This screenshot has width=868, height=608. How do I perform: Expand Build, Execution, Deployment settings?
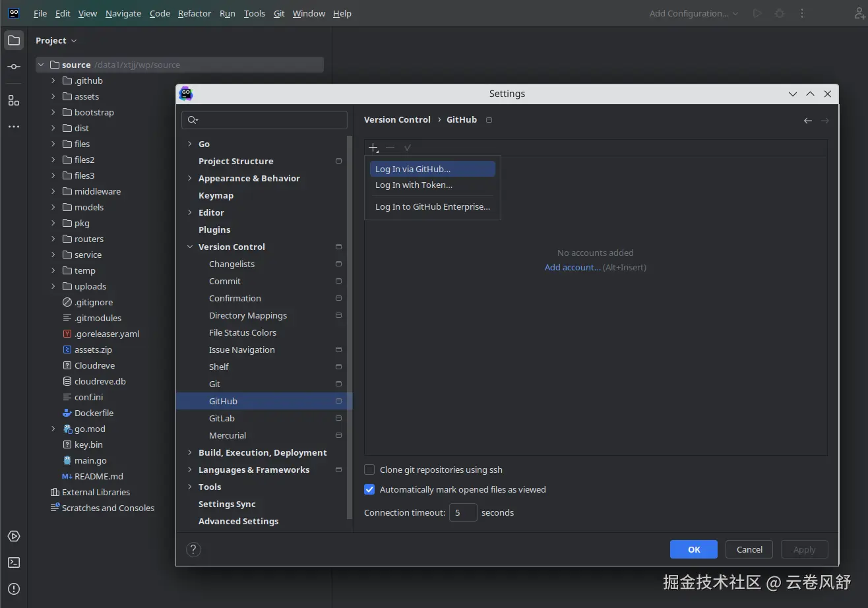pyautogui.click(x=190, y=452)
